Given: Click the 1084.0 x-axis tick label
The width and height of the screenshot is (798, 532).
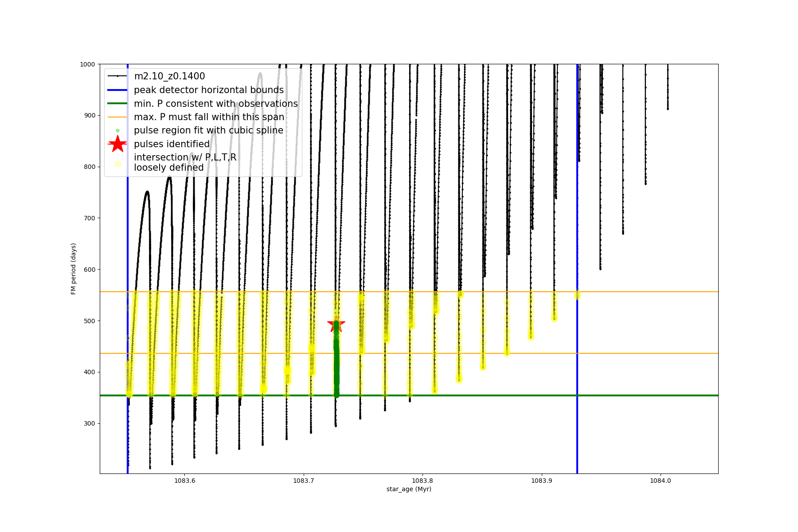Looking at the screenshot, I should pos(661,481).
